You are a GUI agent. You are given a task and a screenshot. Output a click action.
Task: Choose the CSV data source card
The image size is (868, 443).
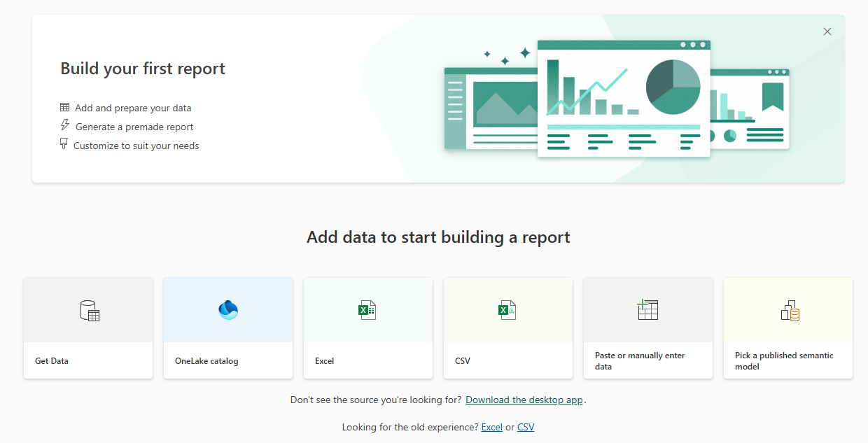(x=508, y=328)
